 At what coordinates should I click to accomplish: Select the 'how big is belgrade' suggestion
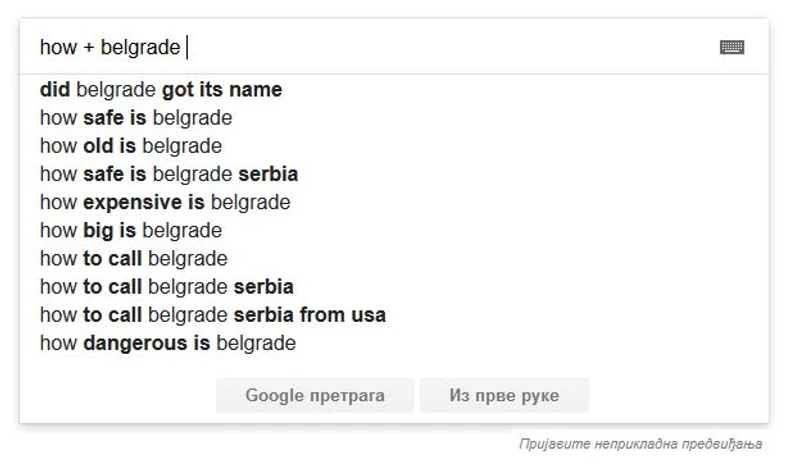click(x=131, y=231)
